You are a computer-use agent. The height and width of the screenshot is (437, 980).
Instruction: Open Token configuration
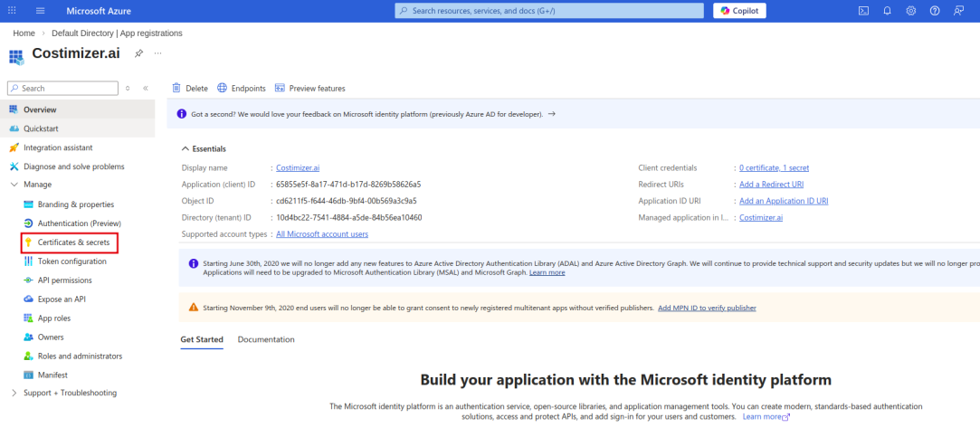coord(71,261)
